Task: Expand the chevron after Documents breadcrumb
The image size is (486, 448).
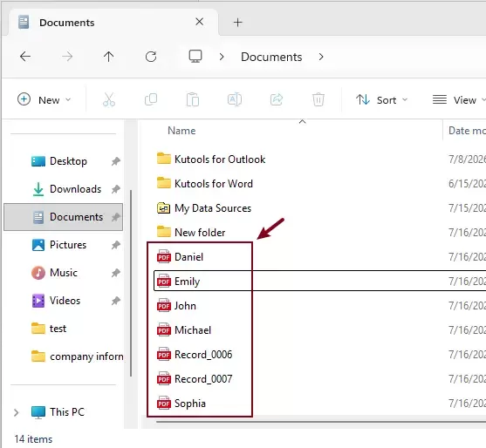Action: [321, 57]
